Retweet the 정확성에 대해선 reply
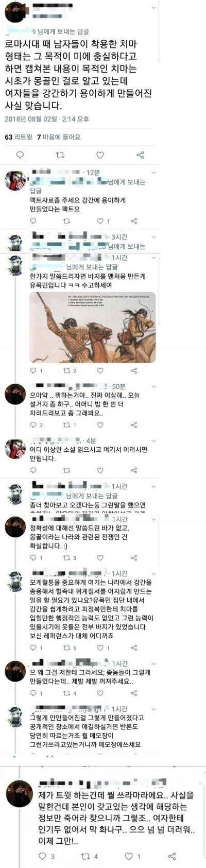The width and height of the screenshot is (206, 868). click(x=69, y=557)
